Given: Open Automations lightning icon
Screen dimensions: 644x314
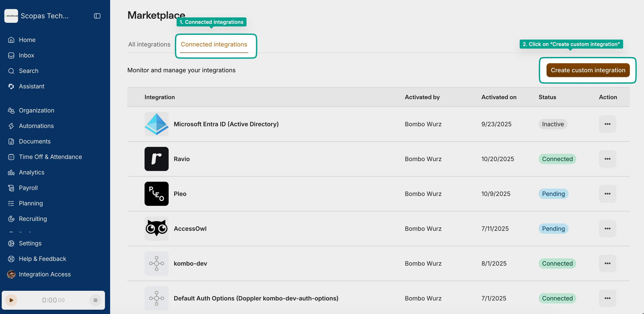Looking at the screenshot, I should click(11, 126).
